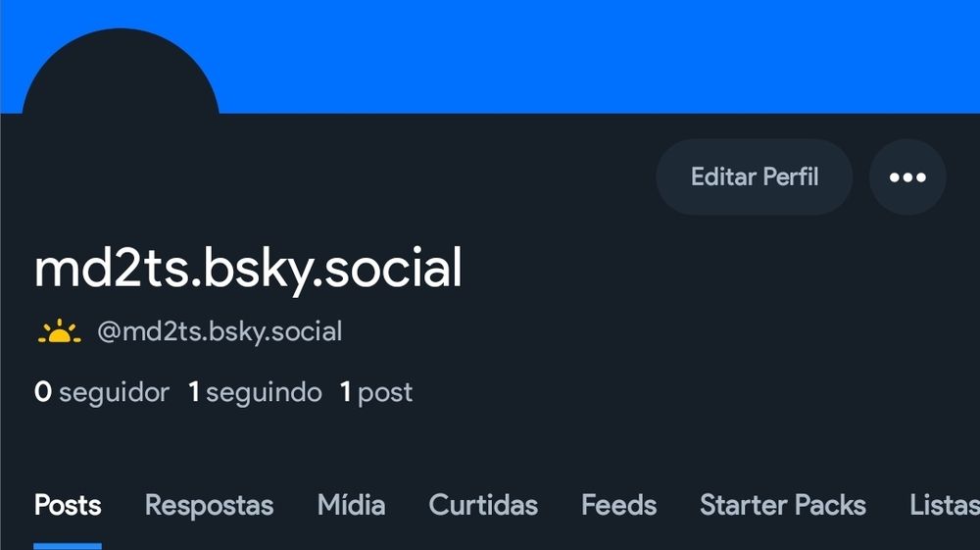Click the yellow sunrise icon beside handle
The height and width of the screenshot is (550, 980).
60,331
